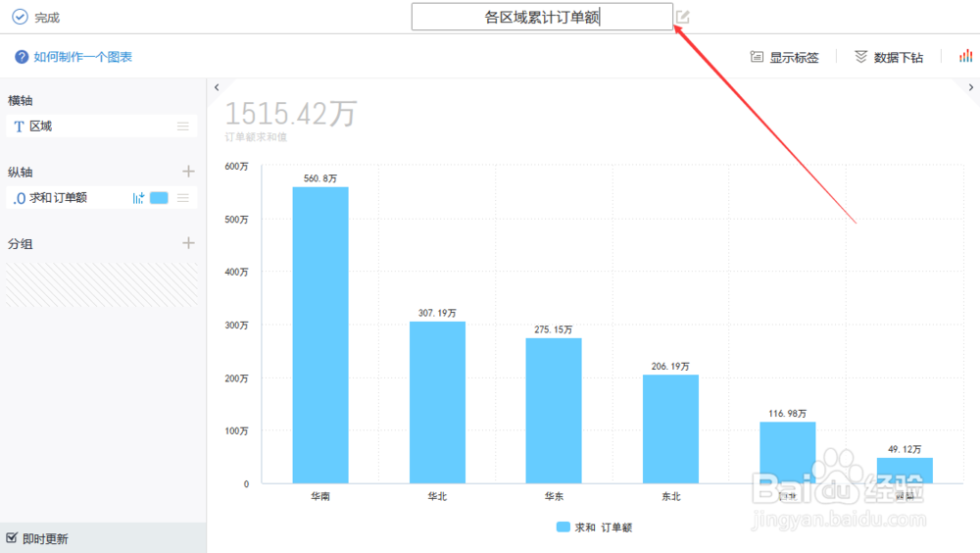
Task: Click the chart style icon beside 求和 订单额
Action: [138, 198]
